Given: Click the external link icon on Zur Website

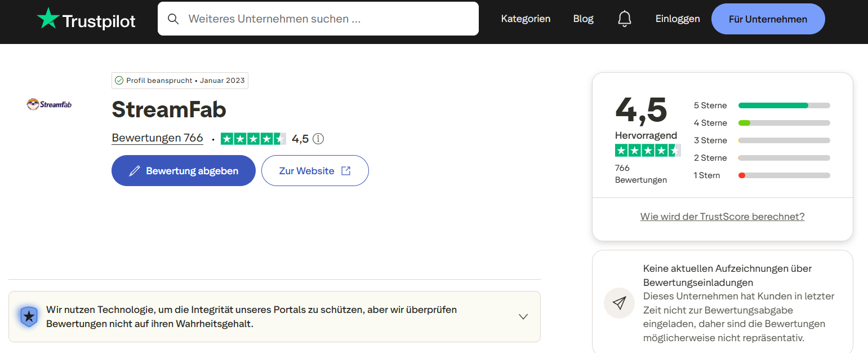Looking at the screenshot, I should coord(346,171).
